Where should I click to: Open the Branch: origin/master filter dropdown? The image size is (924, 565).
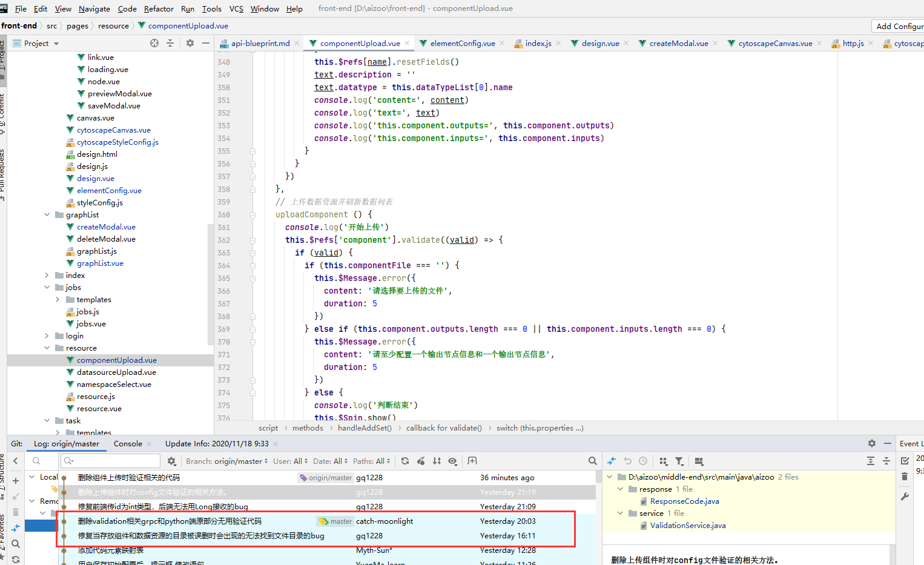pyautogui.click(x=226, y=461)
